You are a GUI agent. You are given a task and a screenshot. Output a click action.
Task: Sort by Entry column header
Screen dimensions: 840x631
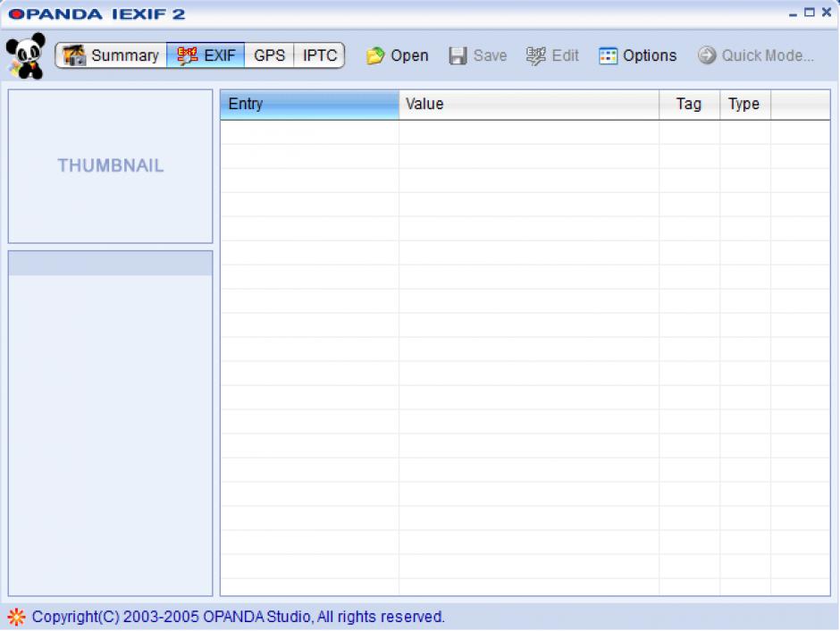pos(310,104)
